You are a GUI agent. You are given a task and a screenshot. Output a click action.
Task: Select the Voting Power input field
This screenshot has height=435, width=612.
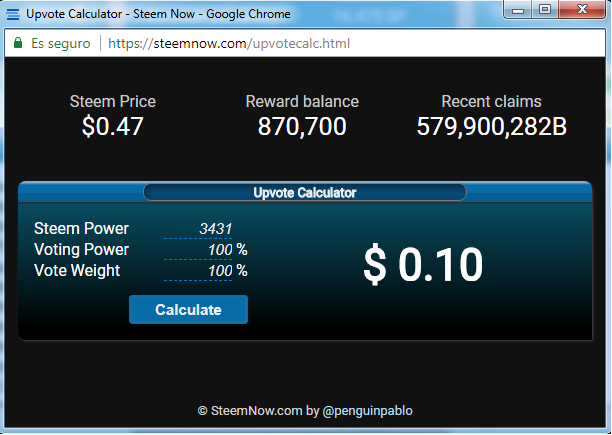tap(198, 250)
